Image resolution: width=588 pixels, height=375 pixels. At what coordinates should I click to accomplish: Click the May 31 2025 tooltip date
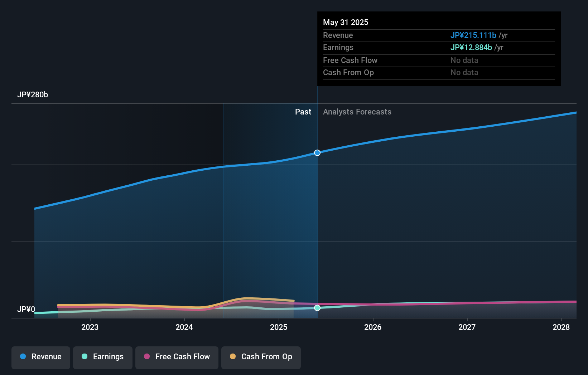[x=346, y=22]
